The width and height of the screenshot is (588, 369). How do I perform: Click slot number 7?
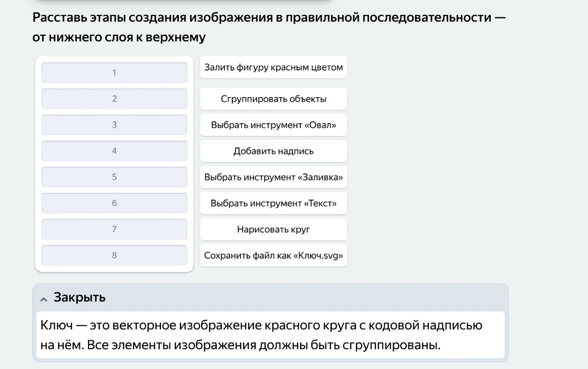pos(114,229)
